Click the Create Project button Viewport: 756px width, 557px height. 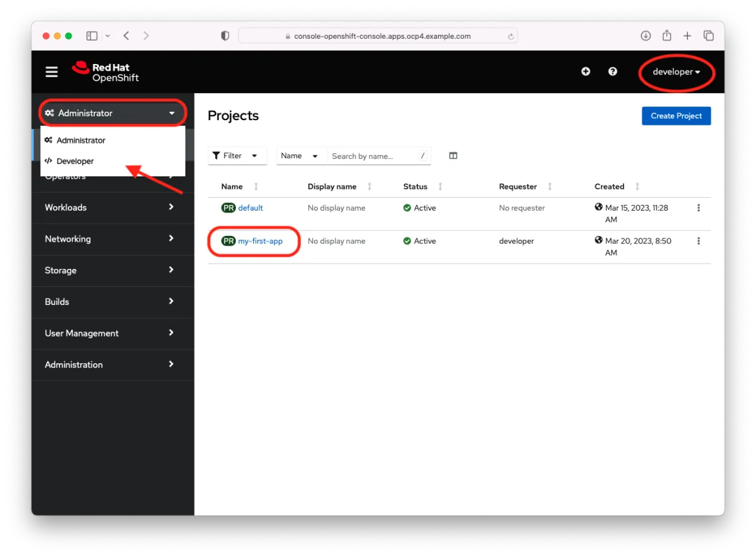pos(676,116)
